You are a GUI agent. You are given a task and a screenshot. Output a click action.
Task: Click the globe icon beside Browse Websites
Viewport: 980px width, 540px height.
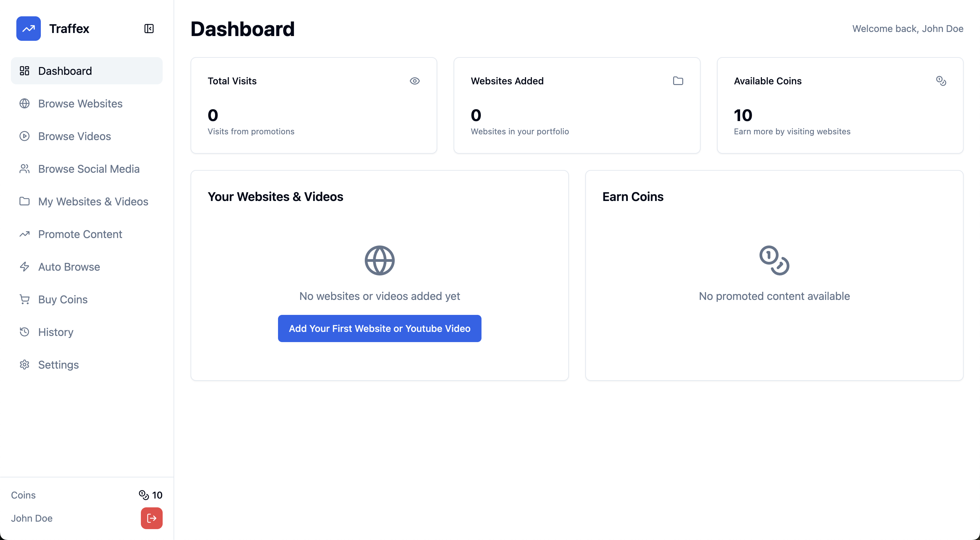24,103
